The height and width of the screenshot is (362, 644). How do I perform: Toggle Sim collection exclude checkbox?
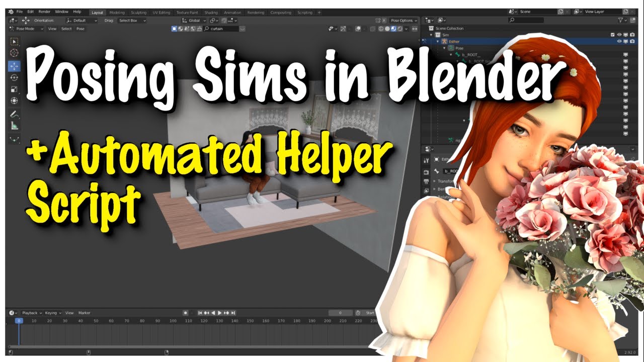point(612,35)
